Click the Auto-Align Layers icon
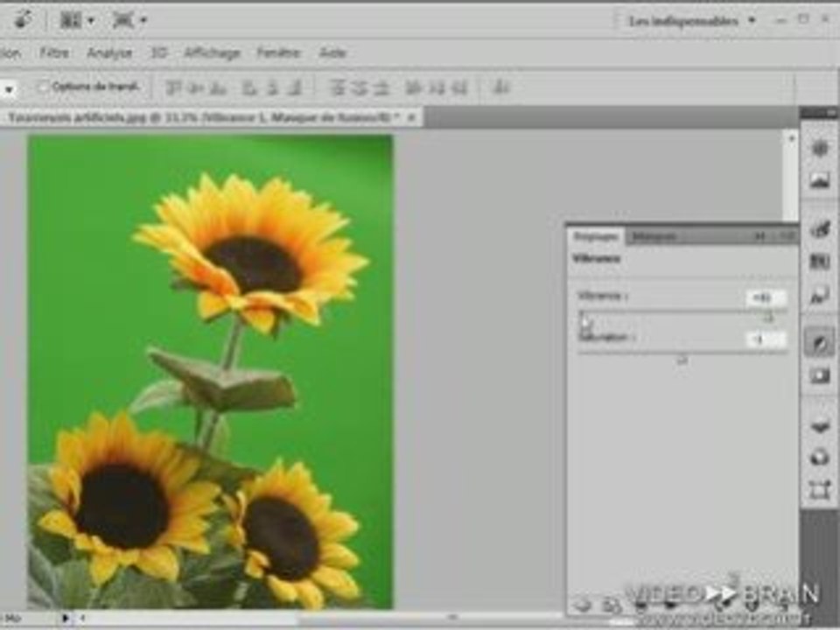Image resolution: width=840 pixels, height=630 pixels. 501,87
